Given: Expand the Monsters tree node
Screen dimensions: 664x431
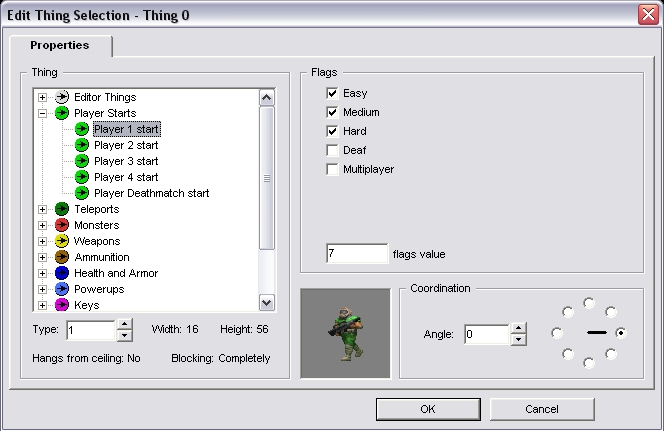Looking at the screenshot, I should pos(42,225).
